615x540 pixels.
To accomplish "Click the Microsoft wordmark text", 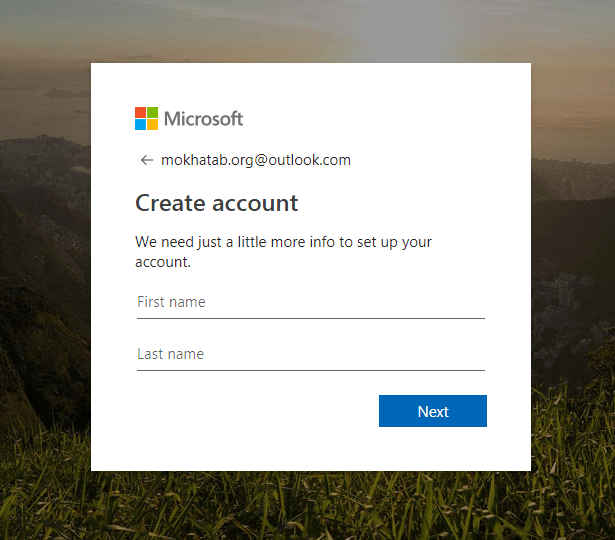I will point(203,119).
